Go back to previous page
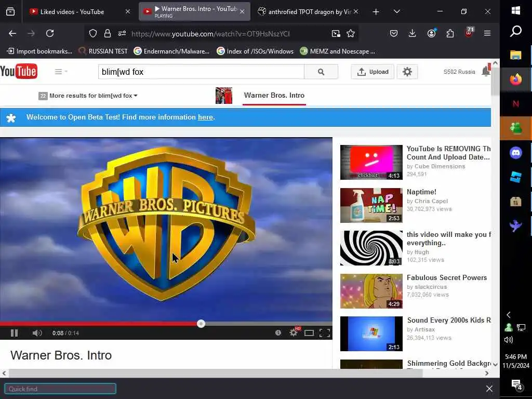The image size is (532, 399). (12, 33)
